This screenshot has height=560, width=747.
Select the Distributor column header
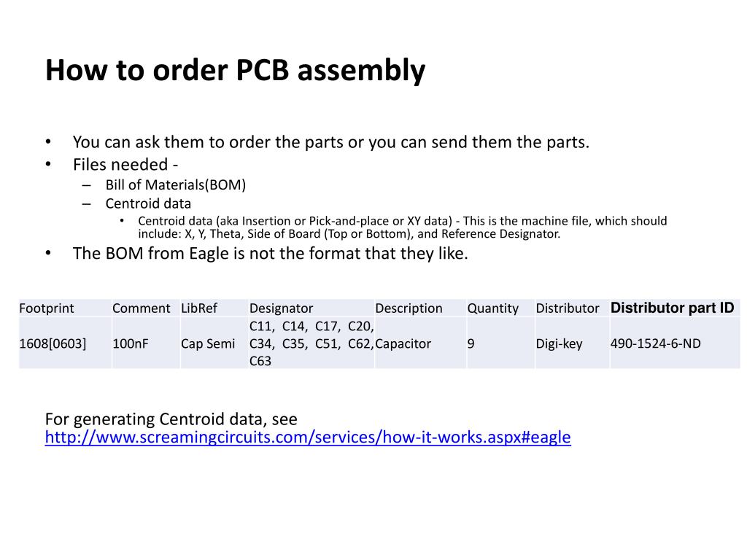point(568,308)
